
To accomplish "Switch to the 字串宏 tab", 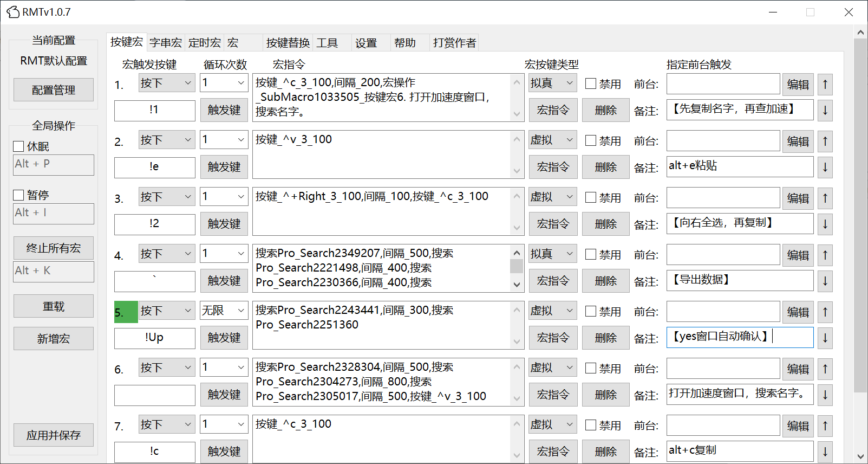I will pyautogui.click(x=166, y=43).
